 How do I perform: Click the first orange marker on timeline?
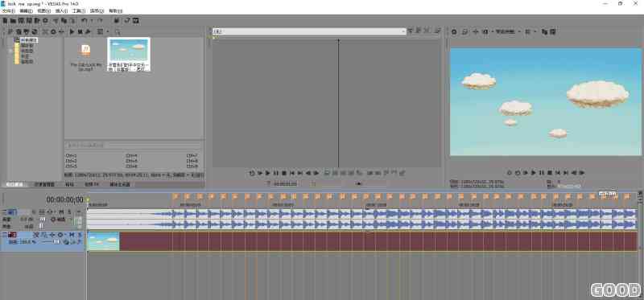(175, 196)
